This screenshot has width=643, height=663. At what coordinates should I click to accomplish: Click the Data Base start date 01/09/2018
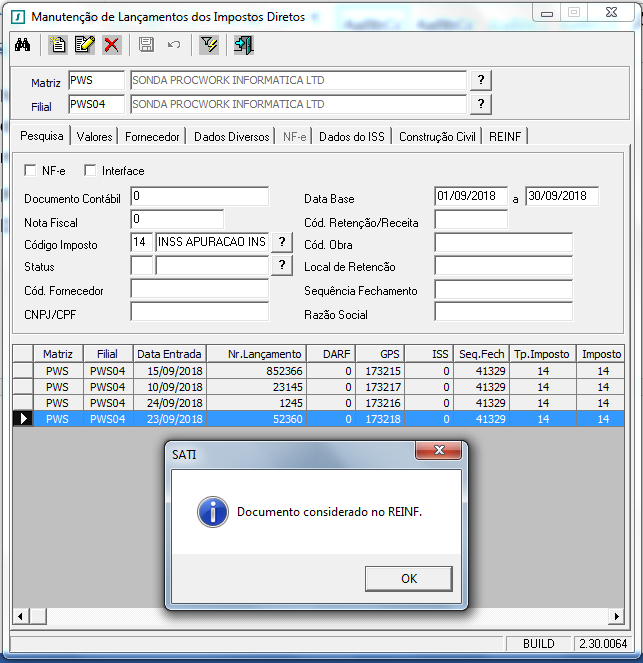point(471,196)
